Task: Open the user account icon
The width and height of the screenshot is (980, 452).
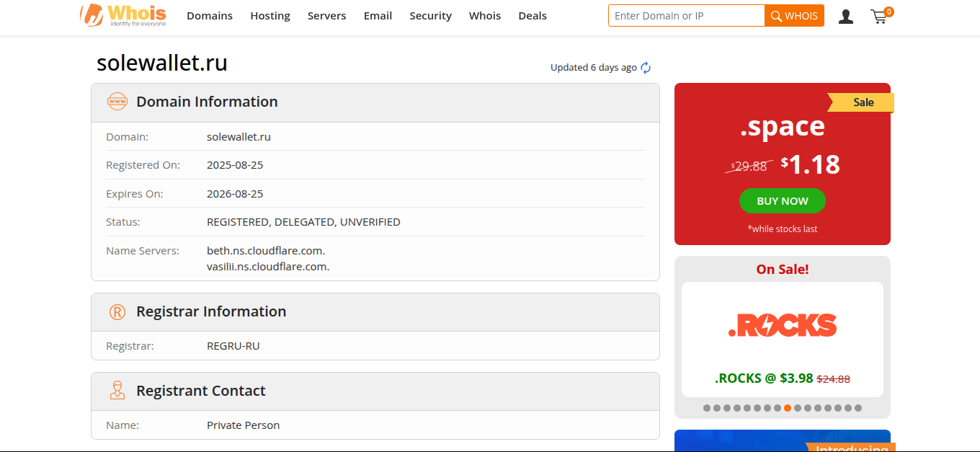Action: 845,16
